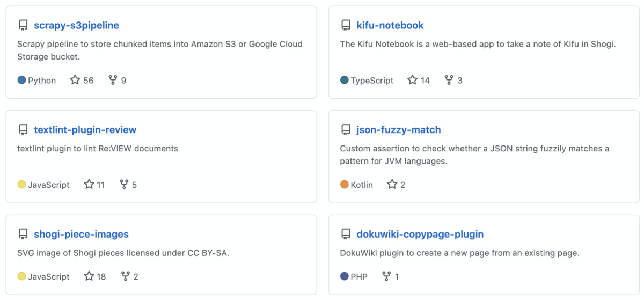The image size is (644, 300).
Task: Click the star icon on textlint-plugin-review
Action: [89, 185]
